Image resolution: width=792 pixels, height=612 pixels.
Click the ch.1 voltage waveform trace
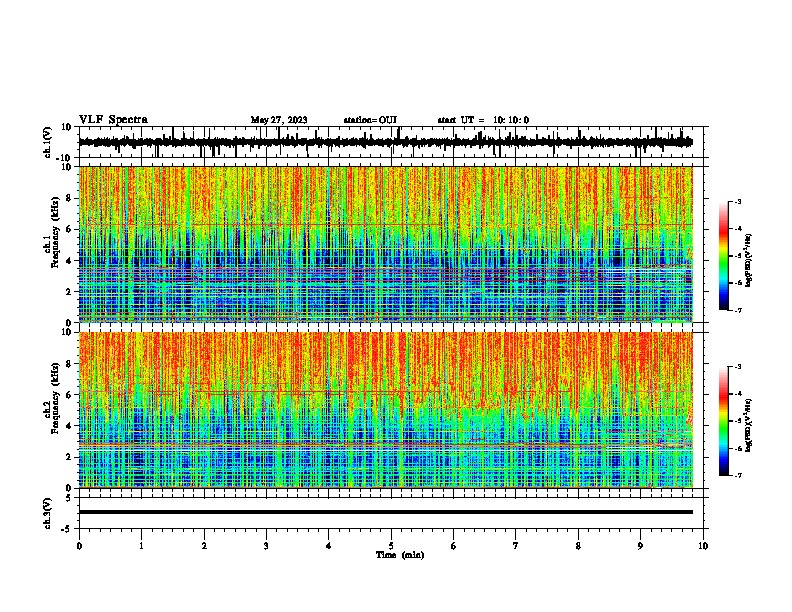(x=386, y=142)
